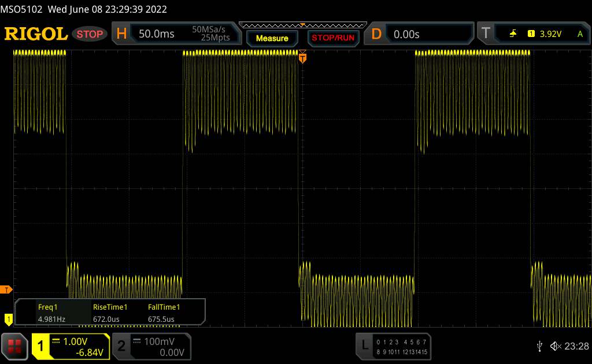
Task: Select the FallTime1 measurement readout
Action: point(164,313)
